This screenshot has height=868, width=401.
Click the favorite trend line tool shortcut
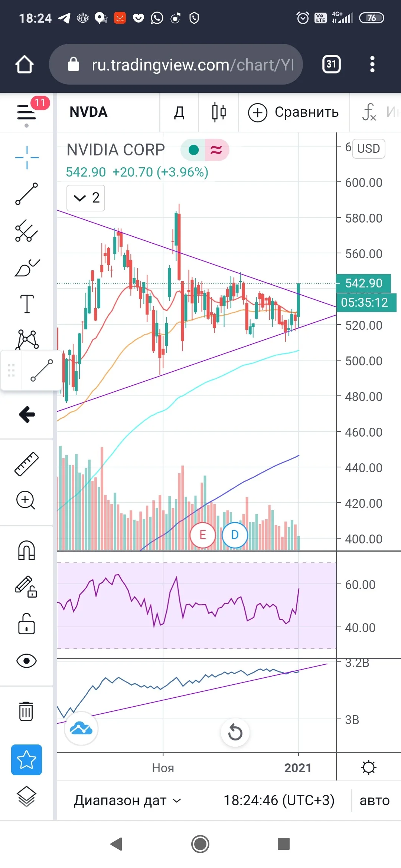pos(42,370)
